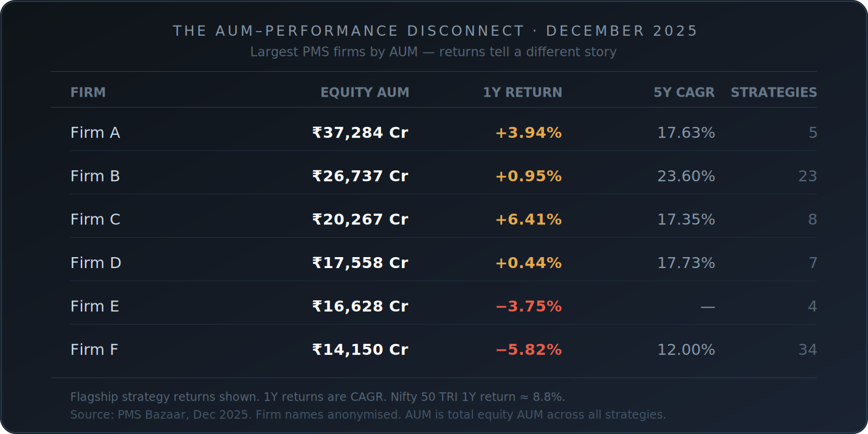Screen dimensions: 868x434
Task: Select the +0.95% one-year return
Action: 528,176
